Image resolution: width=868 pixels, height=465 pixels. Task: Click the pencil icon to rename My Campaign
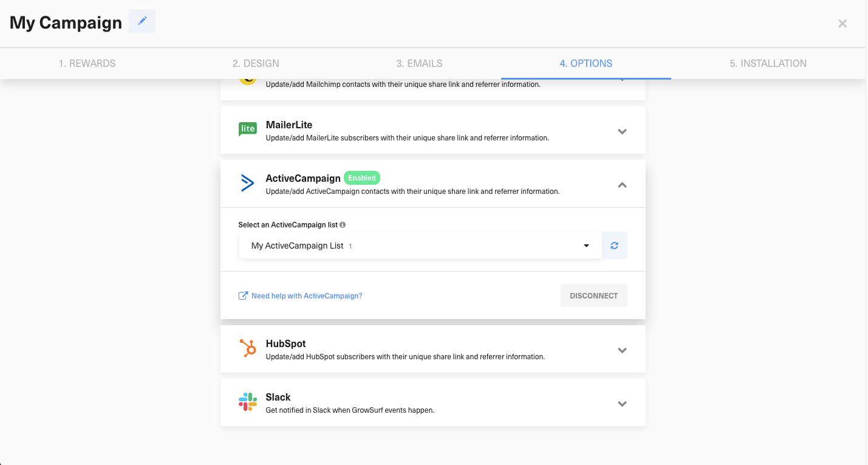point(142,21)
